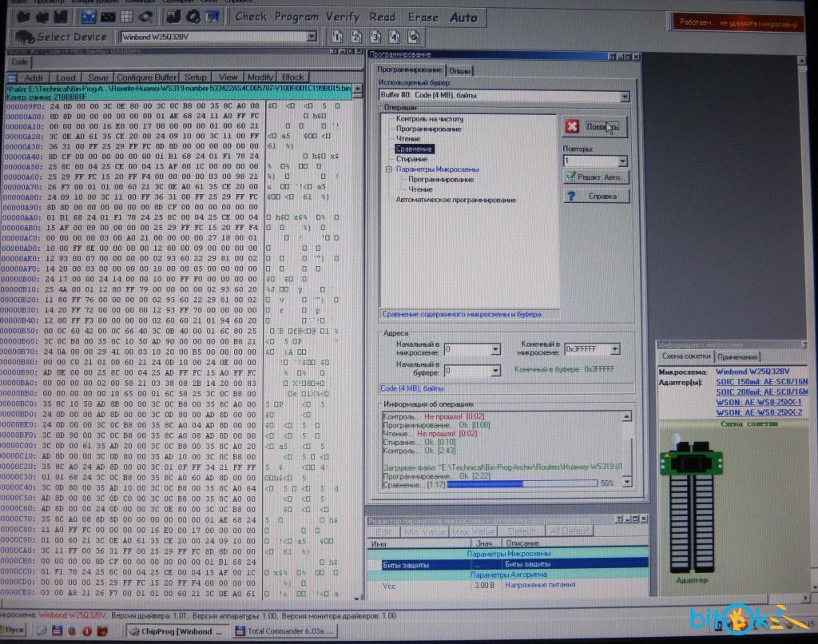Click the blue window-edit toolbar icon

click(x=212, y=17)
